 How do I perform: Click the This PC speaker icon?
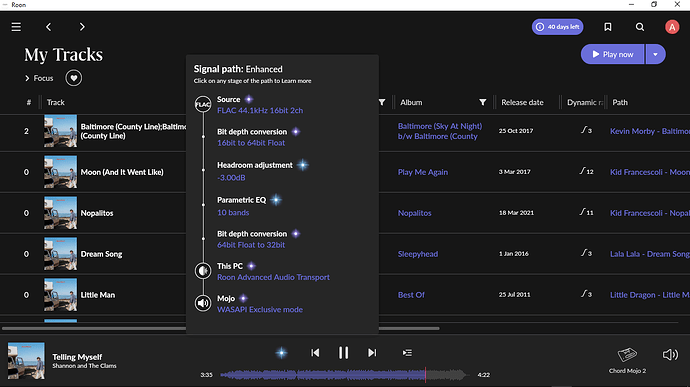click(203, 271)
